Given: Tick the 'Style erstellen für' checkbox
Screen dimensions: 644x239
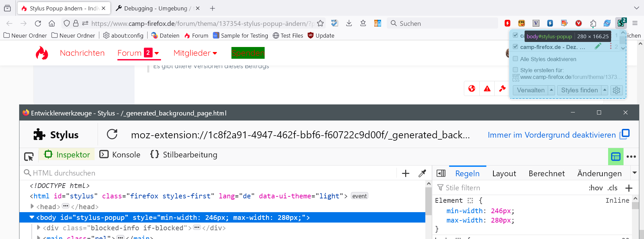Looking at the screenshot, I should pyautogui.click(x=516, y=70).
